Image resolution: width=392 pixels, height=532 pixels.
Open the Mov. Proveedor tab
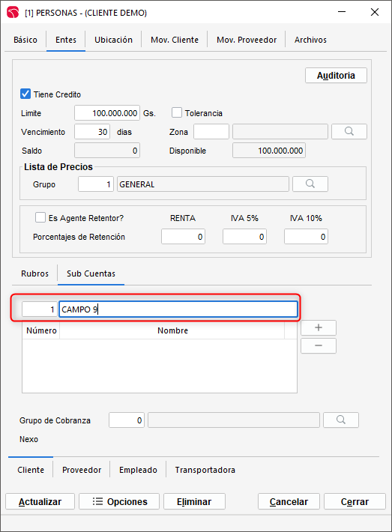click(247, 40)
